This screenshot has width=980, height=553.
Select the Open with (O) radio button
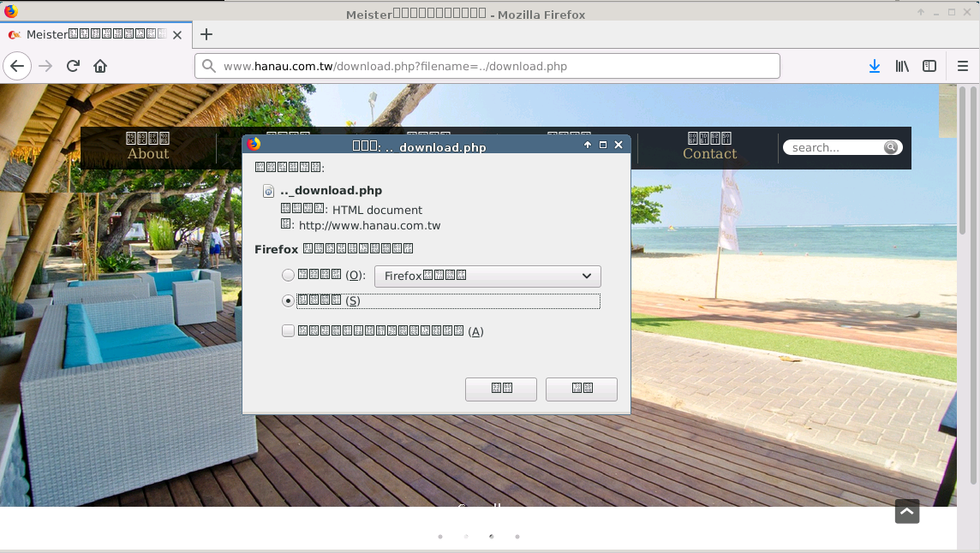288,275
